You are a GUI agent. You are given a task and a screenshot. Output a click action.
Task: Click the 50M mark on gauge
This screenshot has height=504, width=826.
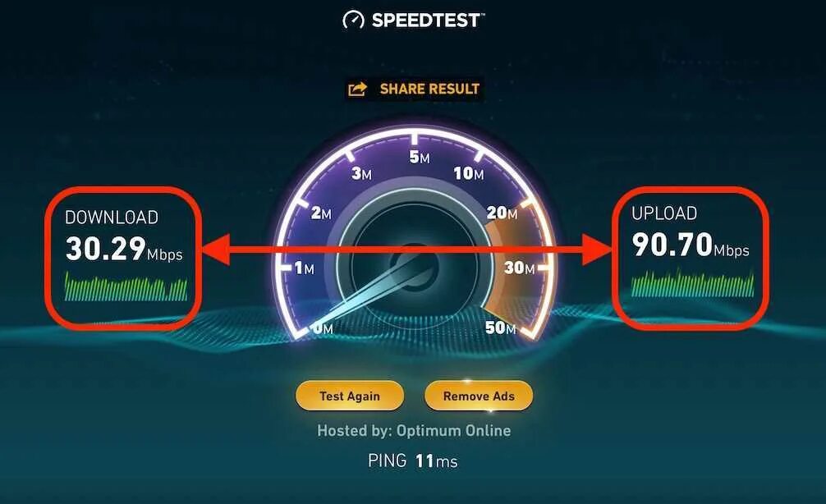[x=501, y=328]
